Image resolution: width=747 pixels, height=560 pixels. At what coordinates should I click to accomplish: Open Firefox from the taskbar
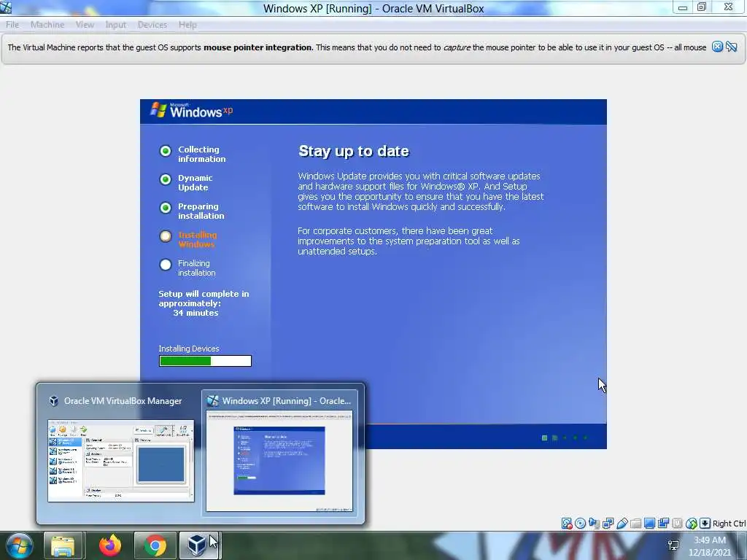pos(110,545)
